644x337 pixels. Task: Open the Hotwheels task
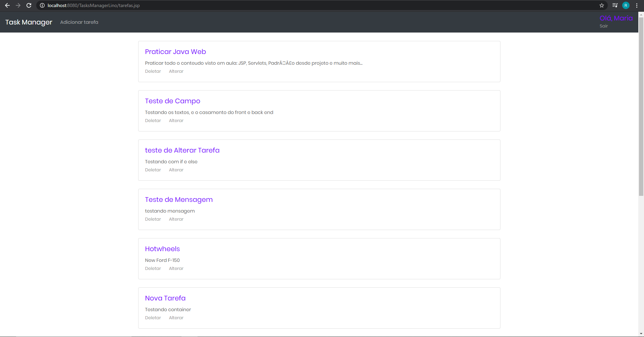[x=162, y=249]
